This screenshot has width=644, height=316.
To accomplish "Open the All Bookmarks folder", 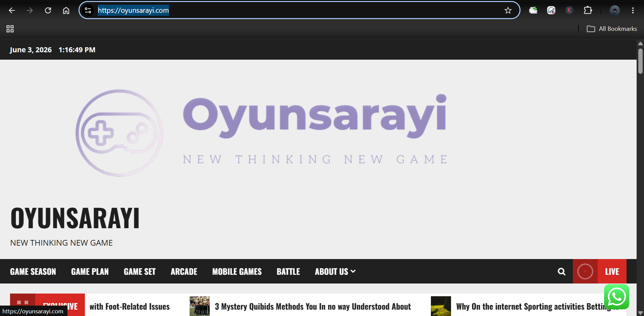I will coord(611,29).
